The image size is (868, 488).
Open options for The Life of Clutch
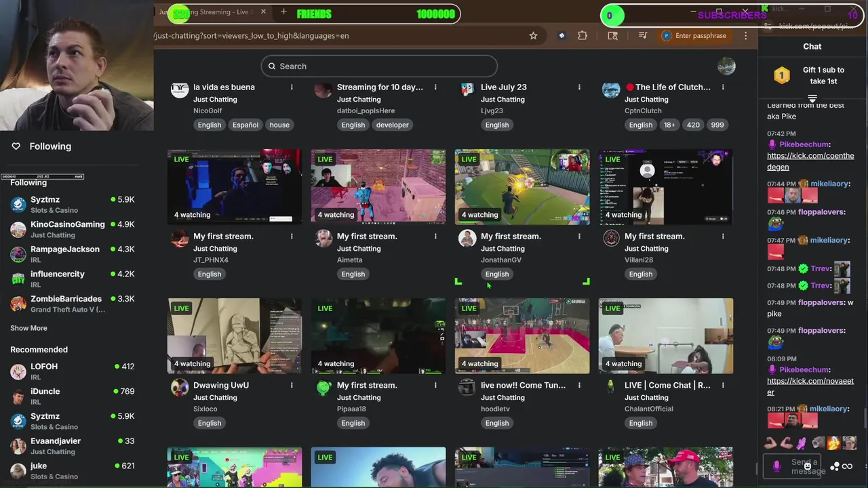(x=723, y=87)
